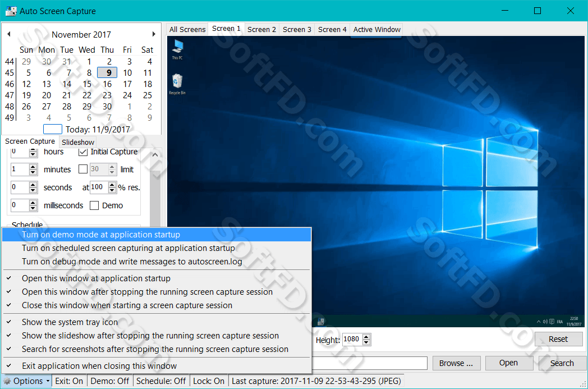
Task: Switch to the Screen 3 tab
Action: pos(297,29)
